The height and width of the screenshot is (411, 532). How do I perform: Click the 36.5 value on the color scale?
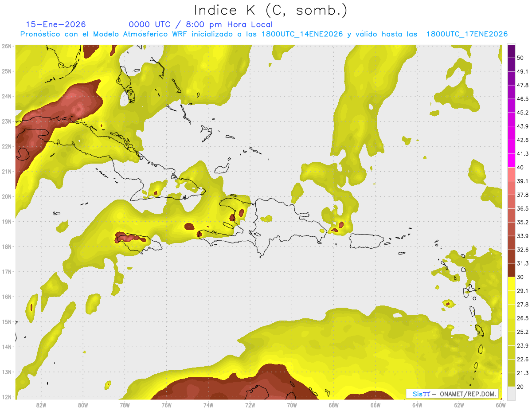click(523, 208)
